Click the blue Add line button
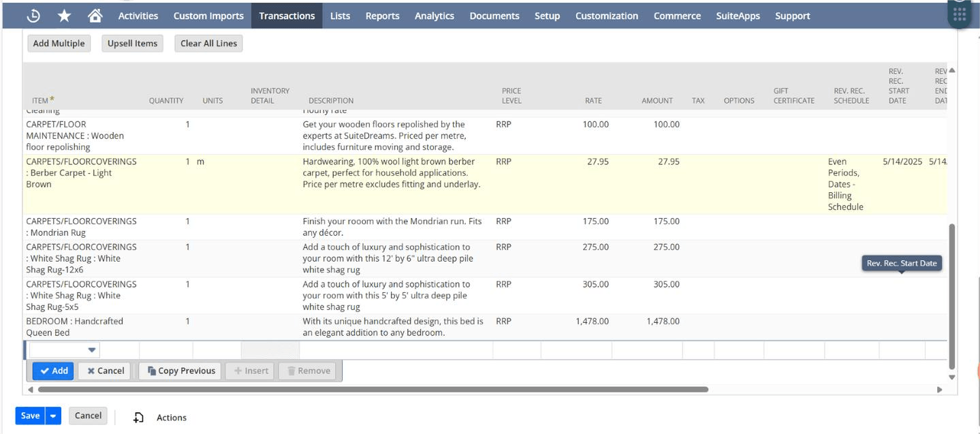The image size is (980, 434). click(x=53, y=371)
